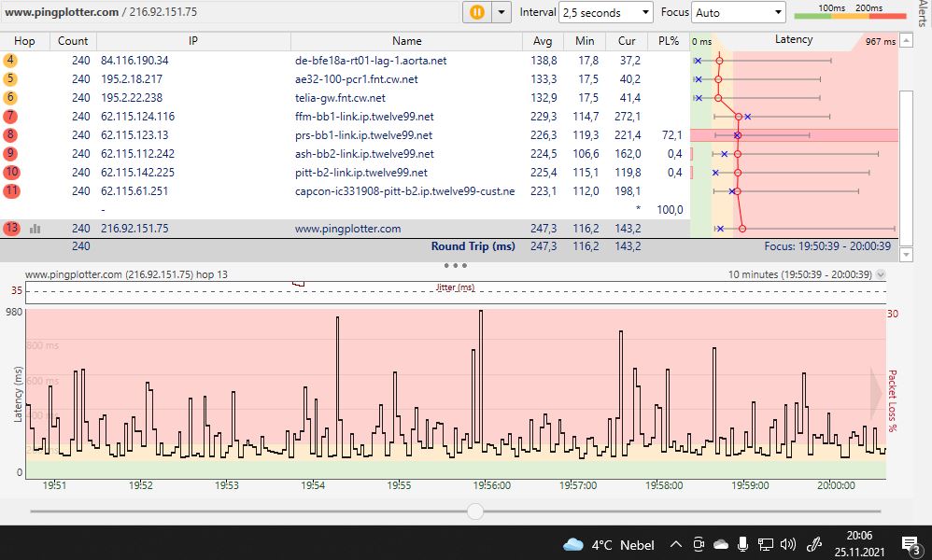Screen dimensions: 932x560
Task: Click the timeline graph at 19:56:00 marker
Action: 491,485
